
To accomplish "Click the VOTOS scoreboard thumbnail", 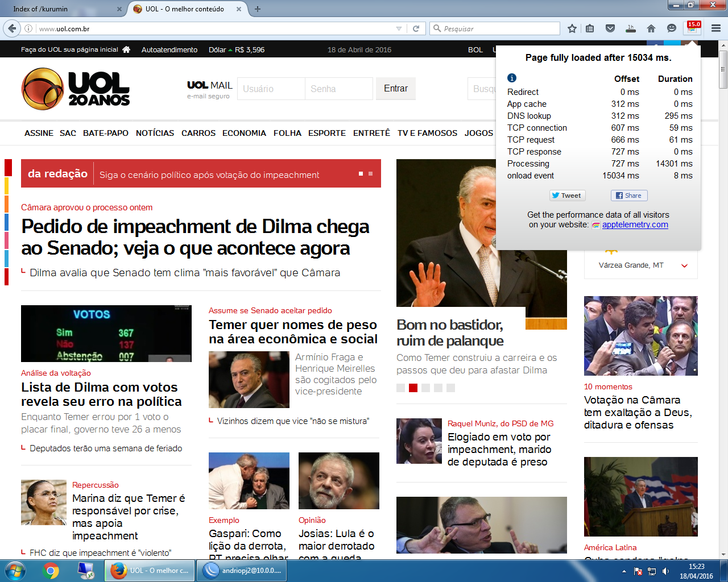I will [106, 334].
